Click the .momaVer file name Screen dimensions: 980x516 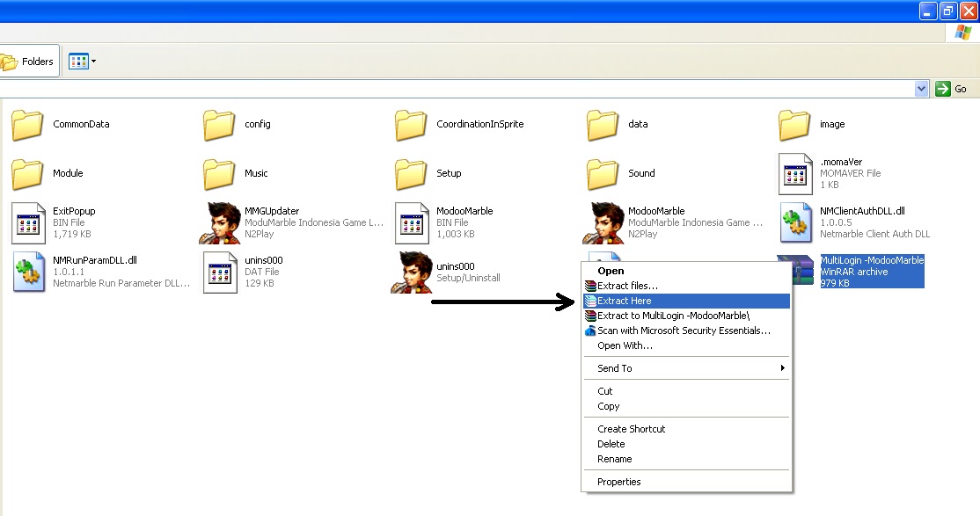(841, 162)
